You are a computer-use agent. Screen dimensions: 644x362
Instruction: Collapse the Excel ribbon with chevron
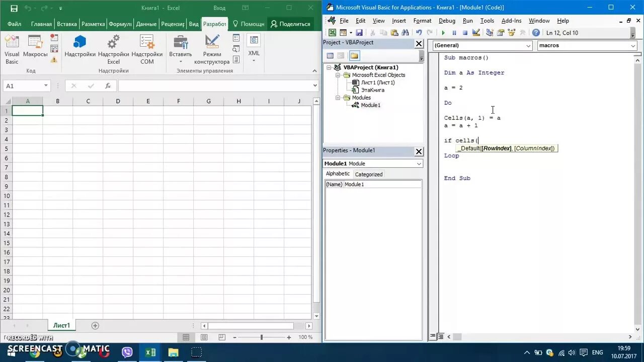(x=315, y=71)
